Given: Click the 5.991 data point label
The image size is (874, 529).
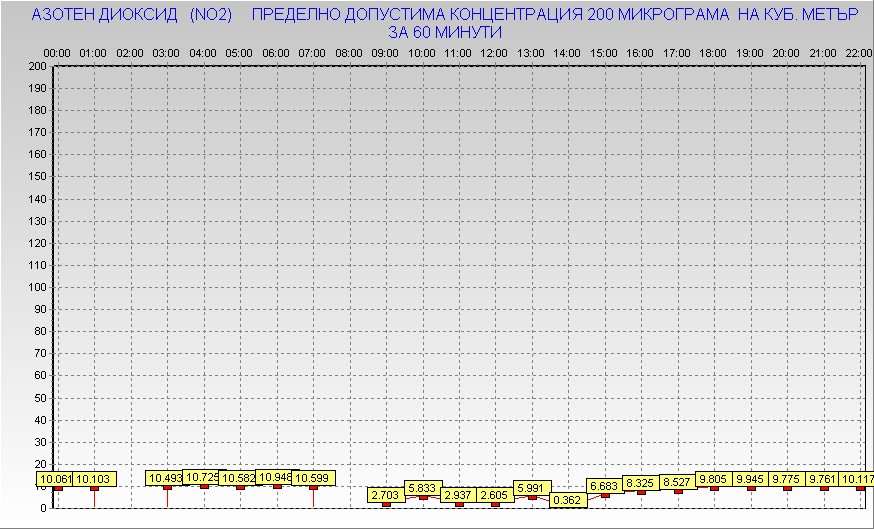Looking at the screenshot, I should (531, 488).
